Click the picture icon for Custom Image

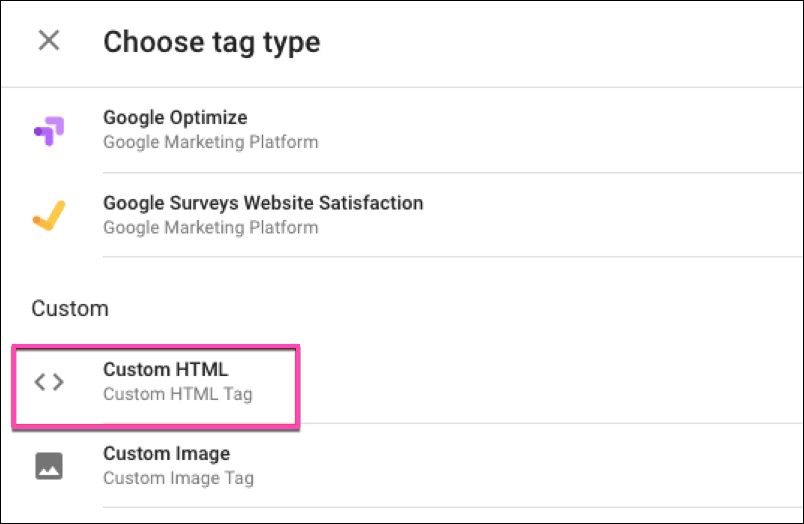[x=49, y=466]
